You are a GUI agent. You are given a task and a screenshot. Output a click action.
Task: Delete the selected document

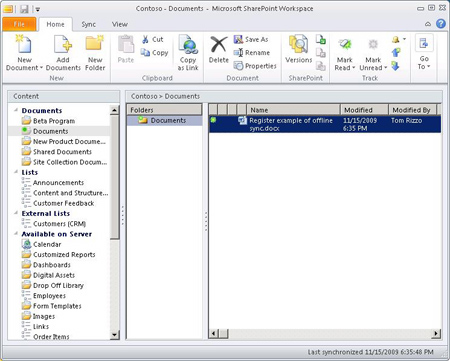coord(219,50)
